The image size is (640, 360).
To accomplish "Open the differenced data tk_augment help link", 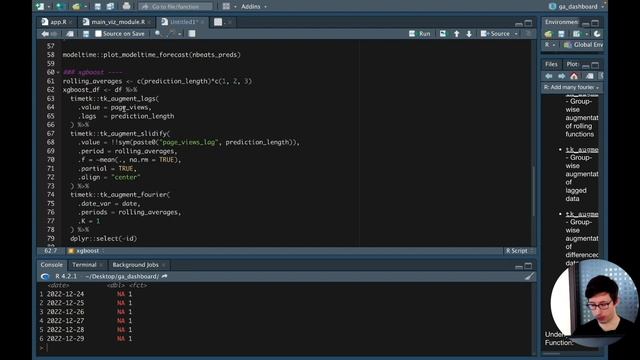I will 582,214.
